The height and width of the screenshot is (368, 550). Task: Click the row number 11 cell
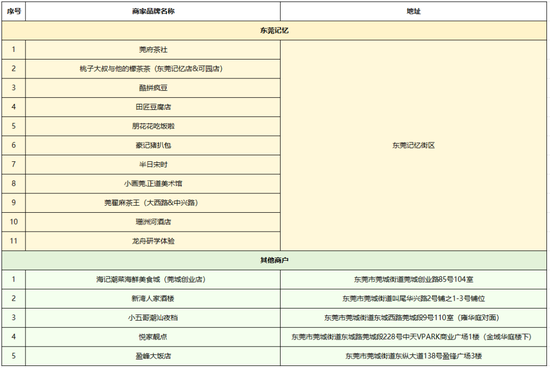(14, 241)
